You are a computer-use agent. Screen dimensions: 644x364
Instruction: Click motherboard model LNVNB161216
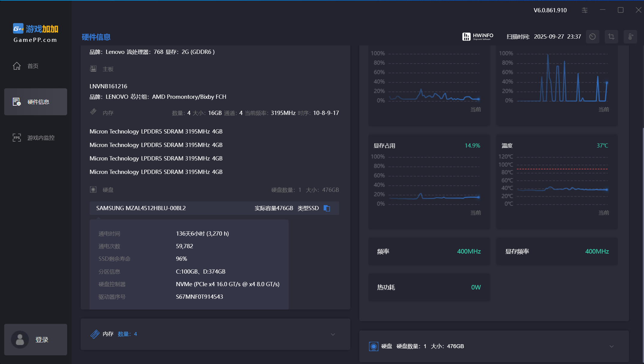tap(108, 86)
